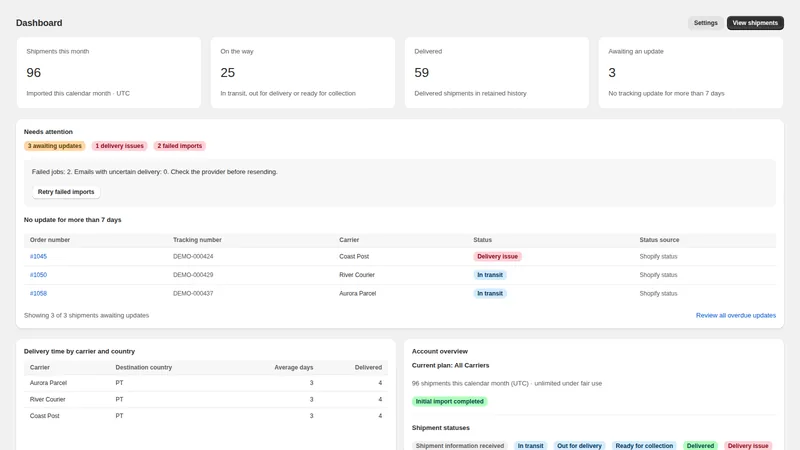800x450 pixels.
Task: Click the Needs attention heading
Action: [48, 132]
